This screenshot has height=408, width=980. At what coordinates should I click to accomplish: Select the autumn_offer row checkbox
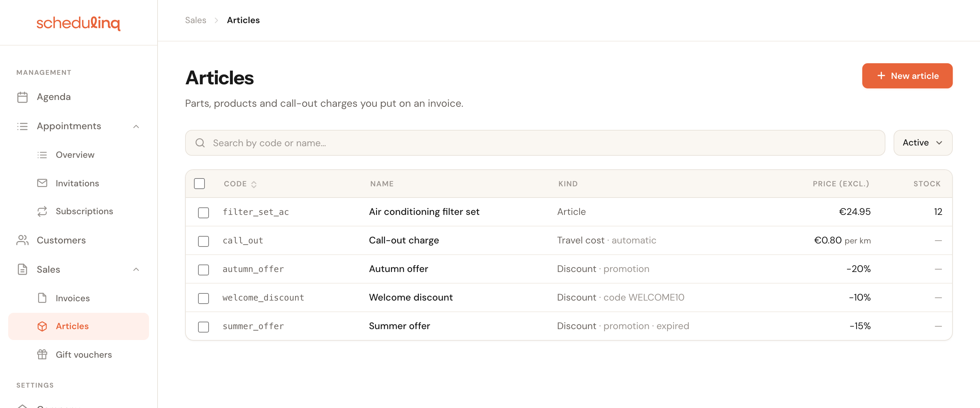coord(203,270)
